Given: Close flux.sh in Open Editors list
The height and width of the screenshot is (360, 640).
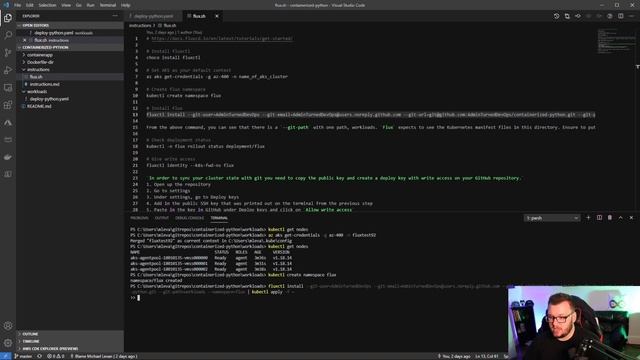Looking at the screenshot, I should point(24,40).
